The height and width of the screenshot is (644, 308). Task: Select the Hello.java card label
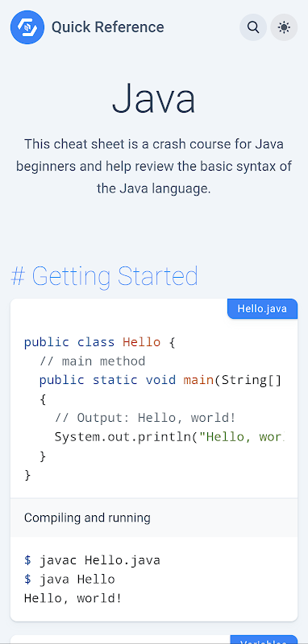pos(262,308)
